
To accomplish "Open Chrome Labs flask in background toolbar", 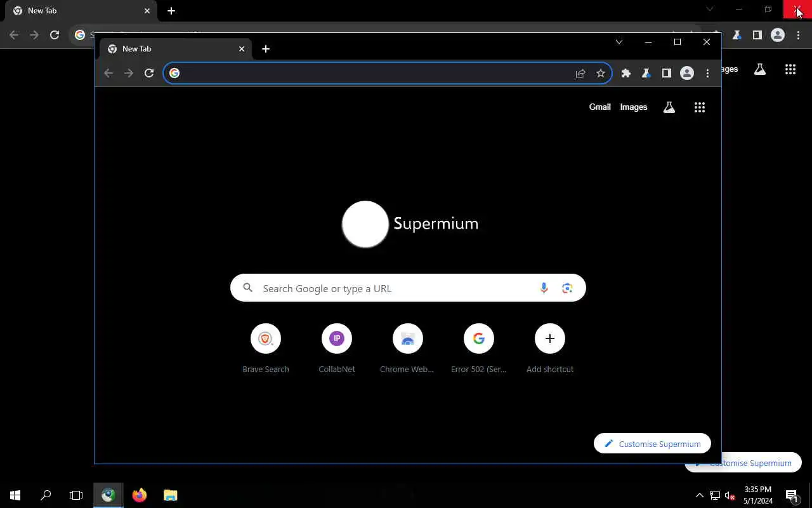I will click(x=737, y=35).
